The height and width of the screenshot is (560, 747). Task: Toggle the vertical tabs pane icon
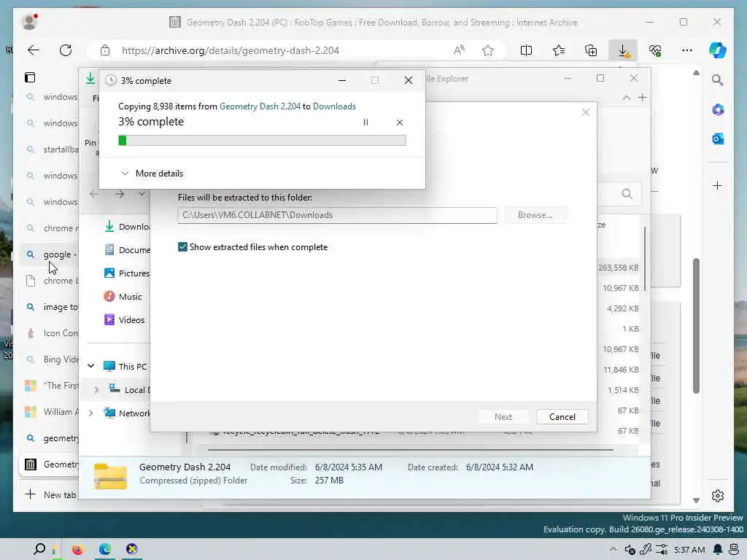point(30,77)
